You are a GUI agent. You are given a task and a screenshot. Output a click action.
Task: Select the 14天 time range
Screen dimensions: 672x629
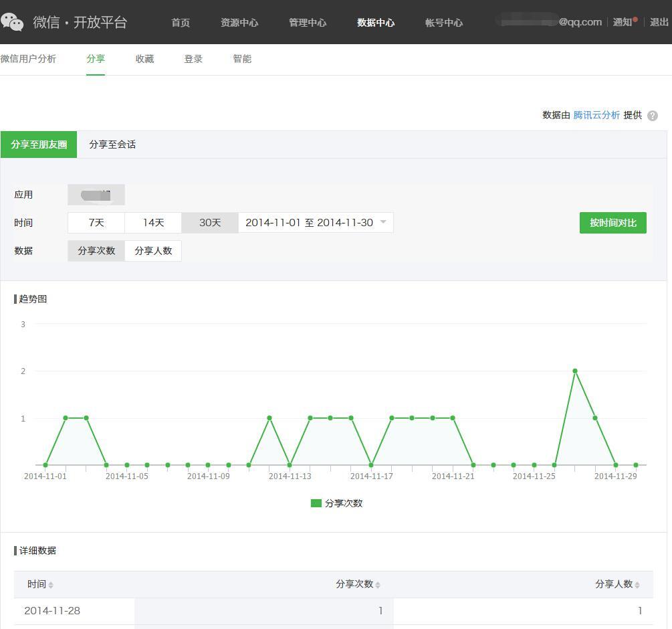click(x=153, y=223)
